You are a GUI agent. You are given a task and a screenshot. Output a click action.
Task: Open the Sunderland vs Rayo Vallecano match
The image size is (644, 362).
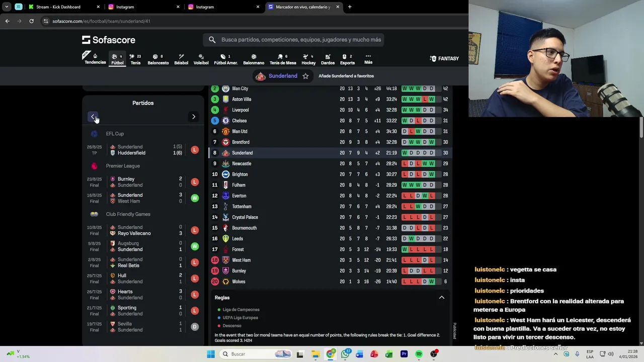pyautogui.click(x=143, y=230)
